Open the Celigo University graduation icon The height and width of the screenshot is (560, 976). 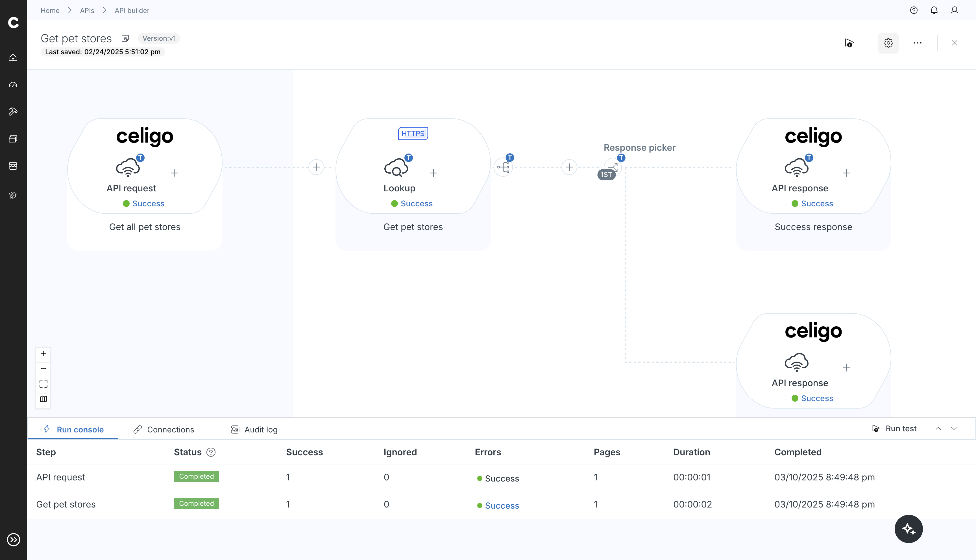[13, 195]
